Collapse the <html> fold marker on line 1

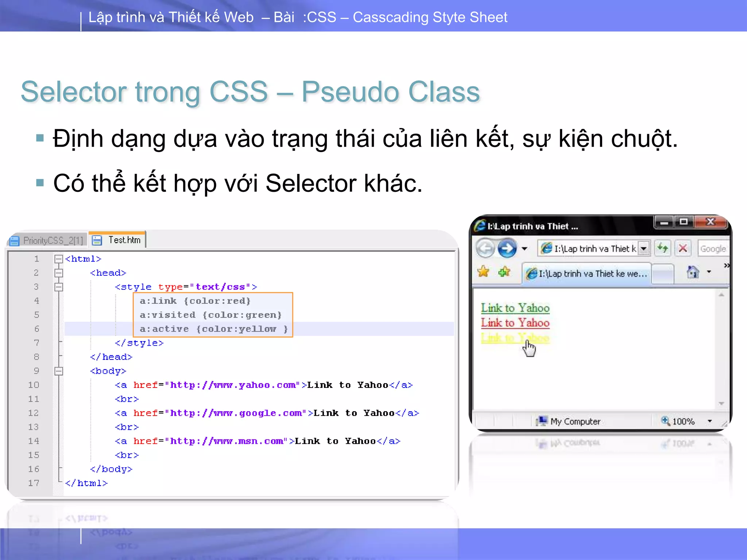[x=58, y=259]
